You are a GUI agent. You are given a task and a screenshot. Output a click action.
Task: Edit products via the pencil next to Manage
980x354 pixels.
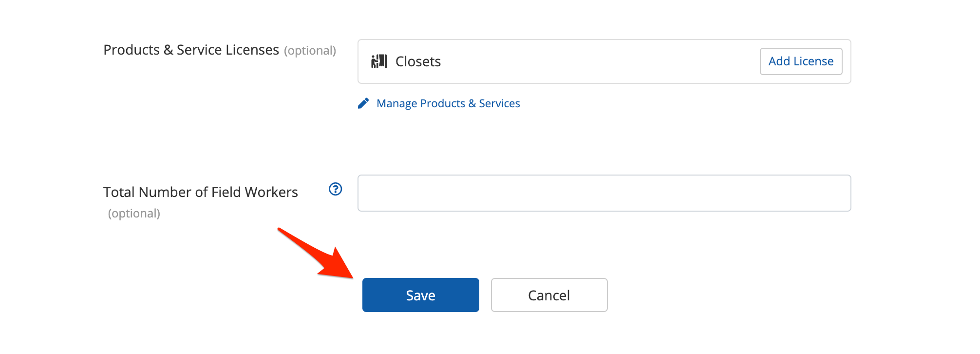[x=363, y=103]
